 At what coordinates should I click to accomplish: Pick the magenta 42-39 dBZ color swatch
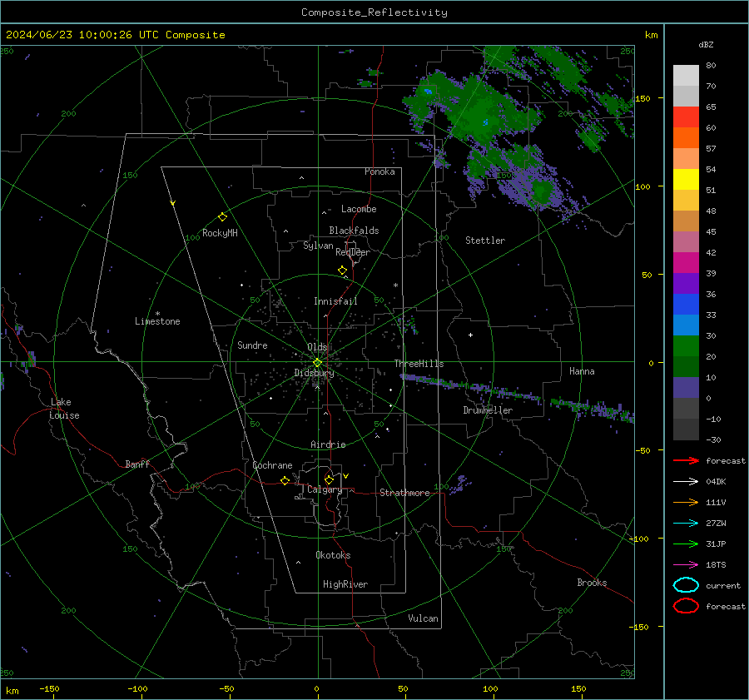(686, 263)
